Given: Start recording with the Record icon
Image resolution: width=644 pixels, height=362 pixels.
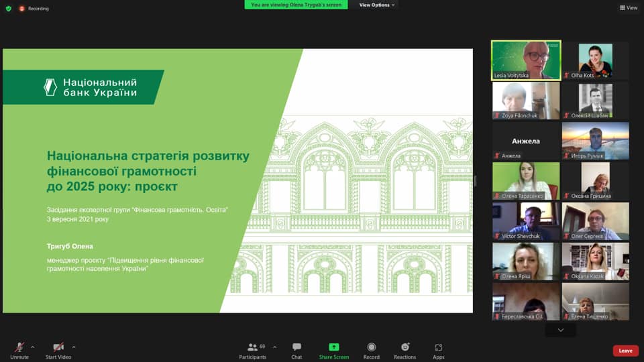Looking at the screenshot, I should click(x=371, y=347).
